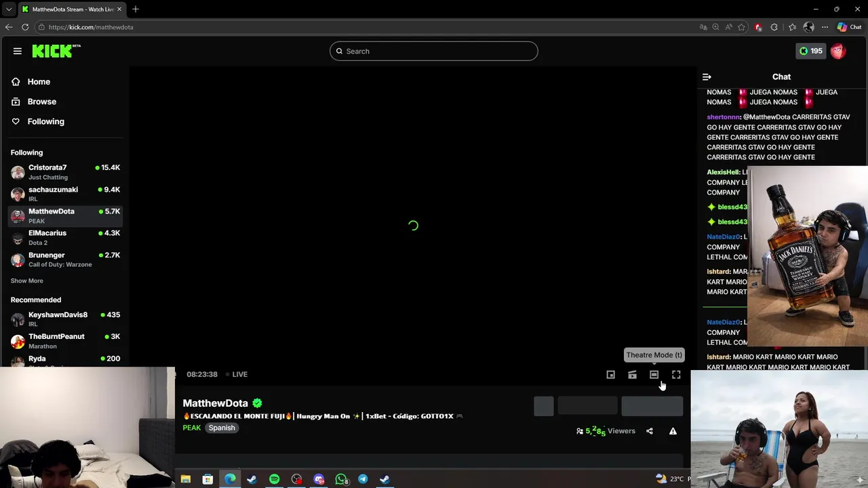This screenshot has width=868, height=488.
Task: Click the PEAK category link
Action: 192,428
